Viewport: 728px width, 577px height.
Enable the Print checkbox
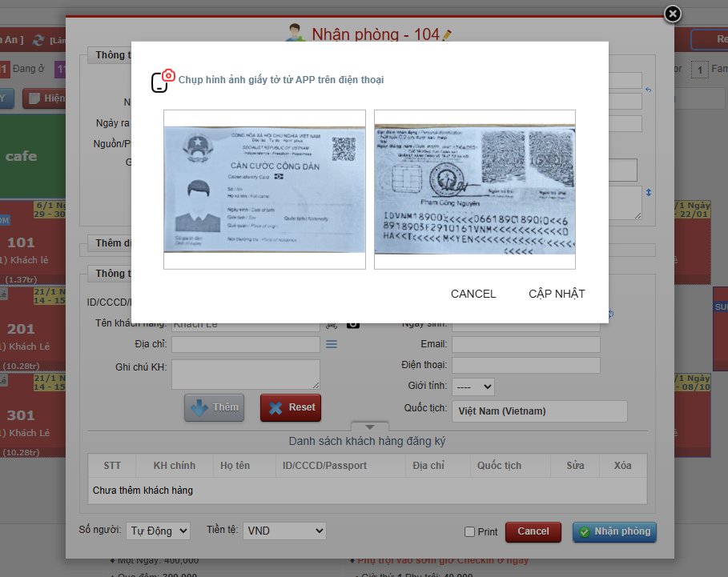point(469,531)
